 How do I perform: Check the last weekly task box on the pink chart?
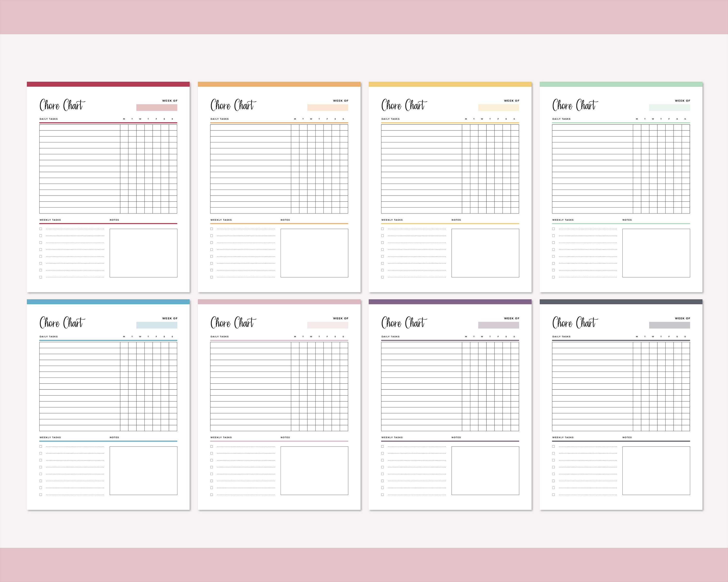point(211,495)
